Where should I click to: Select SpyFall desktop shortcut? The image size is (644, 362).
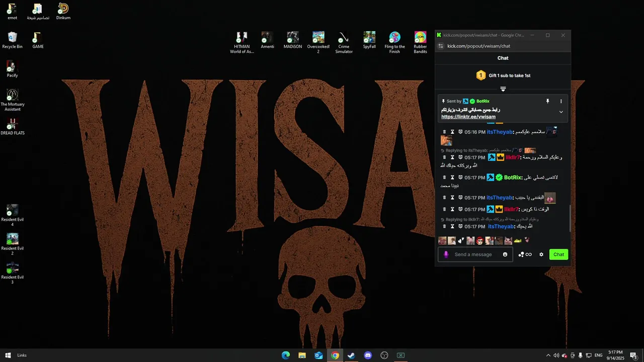coord(369,40)
